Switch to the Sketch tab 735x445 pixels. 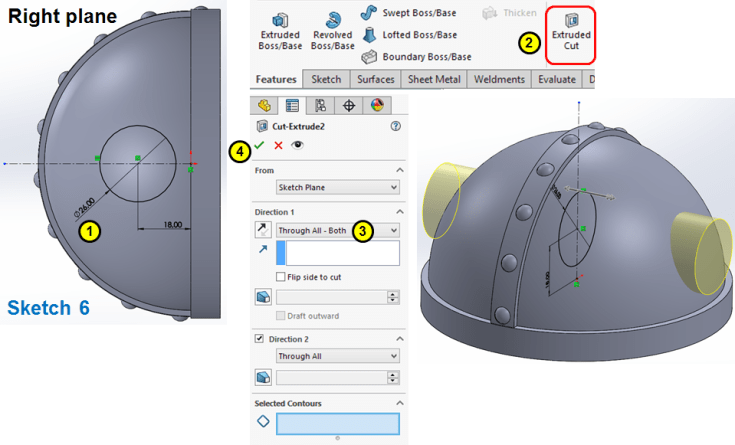[x=326, y=79]
